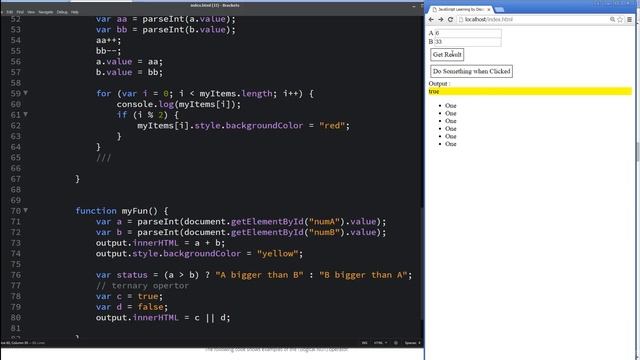This screenshot has height=360, width=640.
Task: Click the "red" string on line 62
Action: (332, 125)
